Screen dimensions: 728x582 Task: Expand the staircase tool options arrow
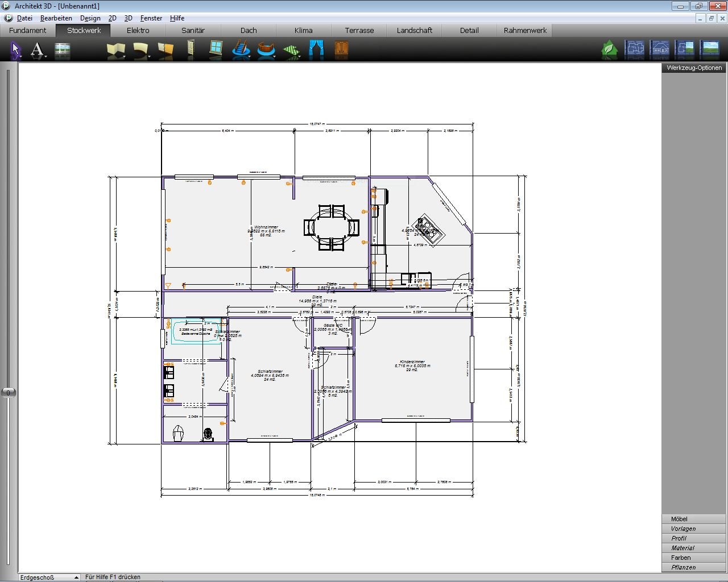tap(249, 57)
